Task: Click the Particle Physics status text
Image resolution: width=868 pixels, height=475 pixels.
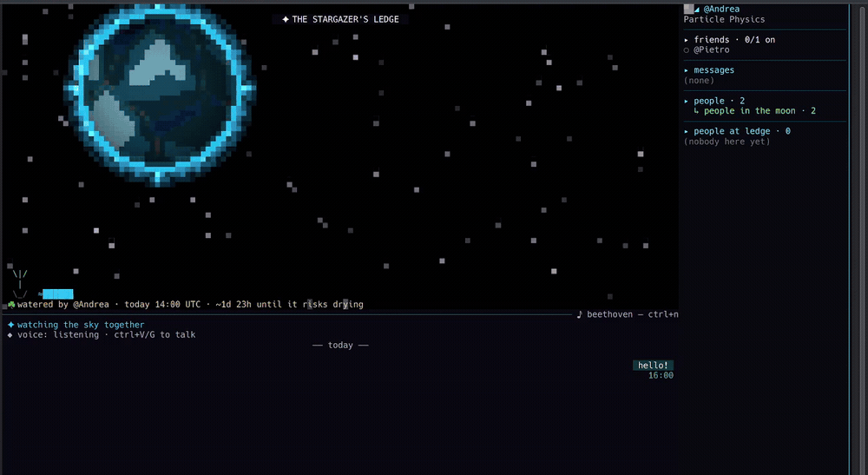Action: click(724, 19)
